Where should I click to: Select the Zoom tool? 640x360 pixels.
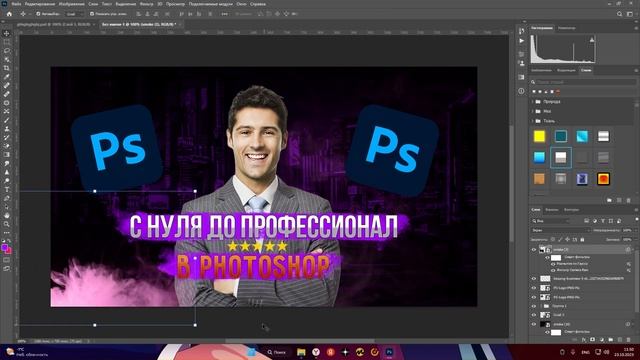click(7, 224)
